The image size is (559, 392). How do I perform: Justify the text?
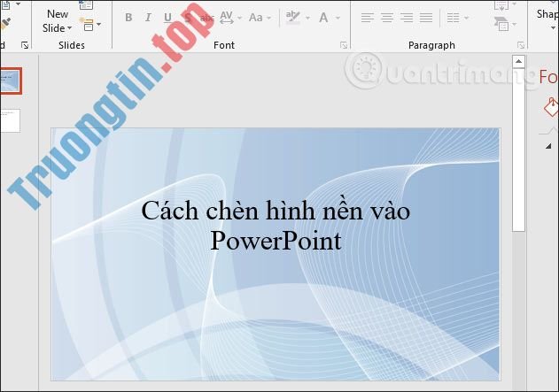(426, 18)
